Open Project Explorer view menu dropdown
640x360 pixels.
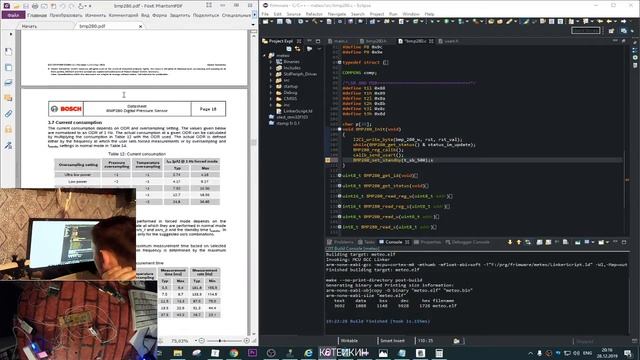click(319, 49)
